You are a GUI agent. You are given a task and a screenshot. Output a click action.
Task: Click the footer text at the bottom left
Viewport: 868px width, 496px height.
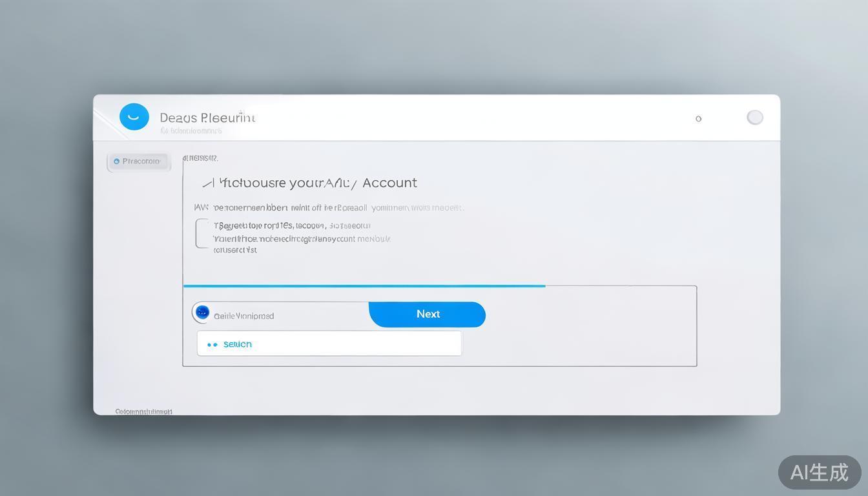pyautogui.click(x=143, y=411)
